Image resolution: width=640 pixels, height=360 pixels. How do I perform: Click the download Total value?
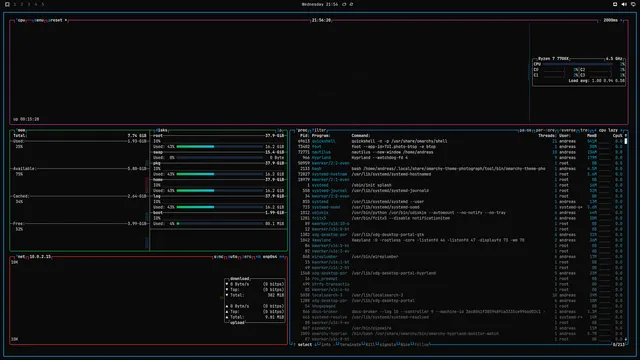pos(276,295)
